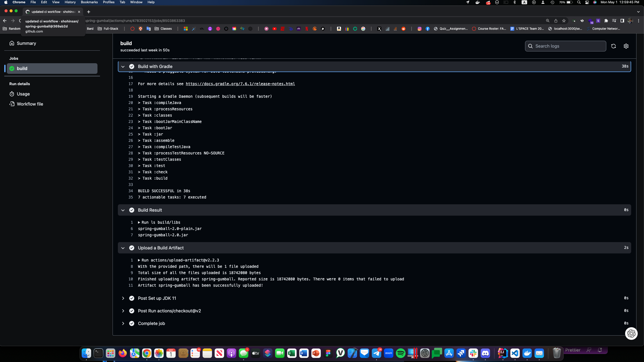Click the back navigation arrow
The height and width of the screenshot is (362, 644).
[x=5, y=21]
